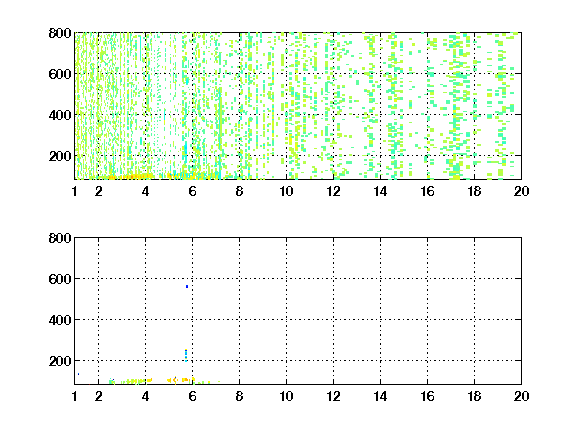Click the y-axis label 200 of lower plot

60,361
